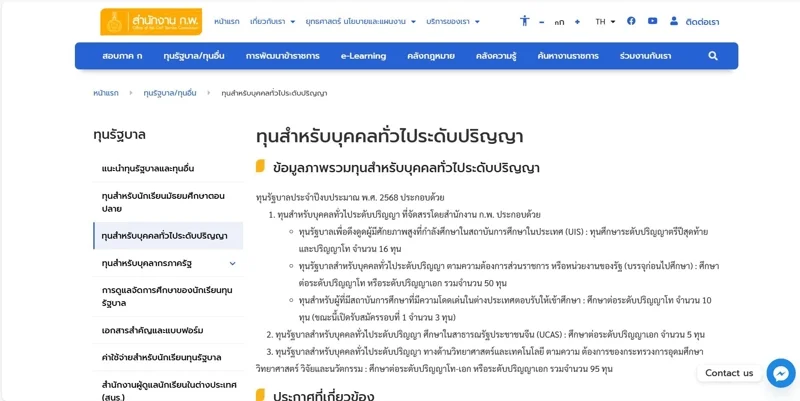Click the OCSC office logo
Viewport: 800px width, 401px height.
tap(151, 22)
